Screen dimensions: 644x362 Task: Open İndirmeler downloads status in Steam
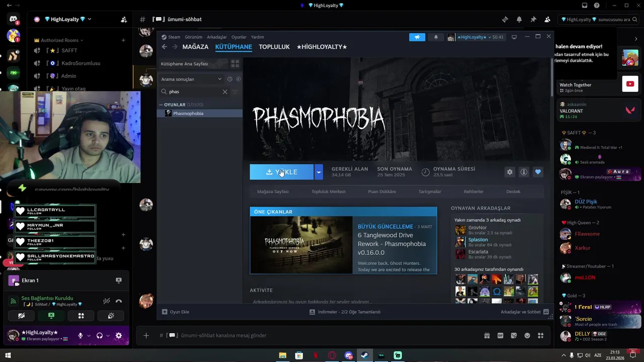345,312
